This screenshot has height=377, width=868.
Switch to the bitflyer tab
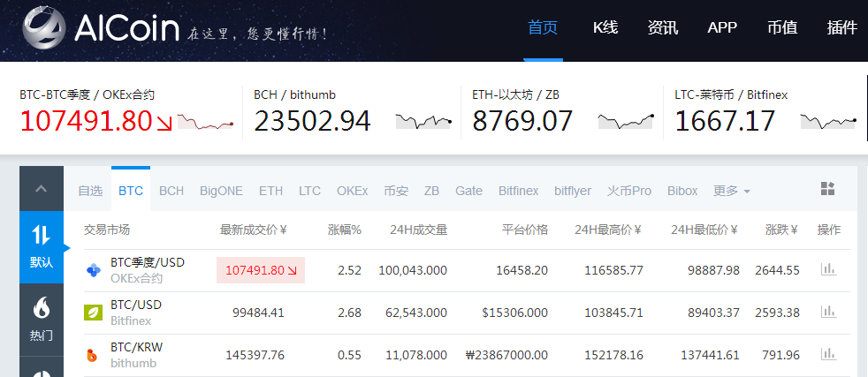pyautogui.click(x=573, y=191)
